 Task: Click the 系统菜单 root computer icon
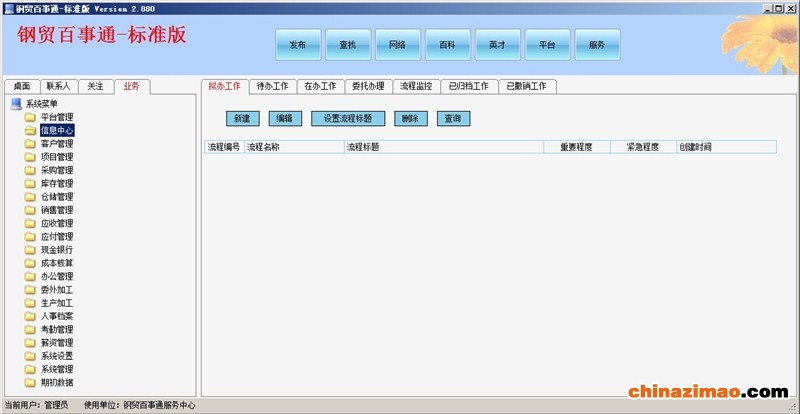point(16,104)
